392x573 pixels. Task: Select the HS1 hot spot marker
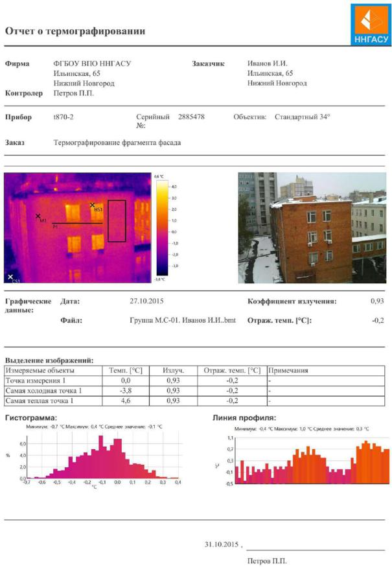coord(93,205)
